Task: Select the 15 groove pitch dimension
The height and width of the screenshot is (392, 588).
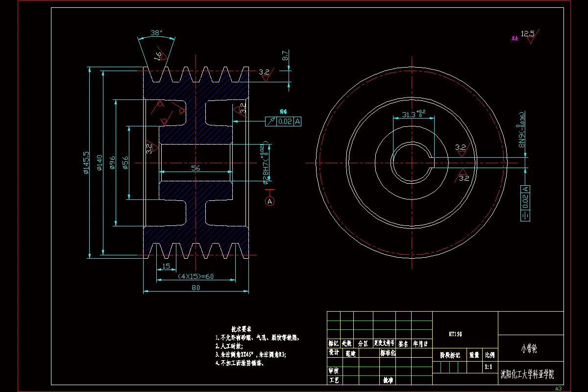Action: (166, 266)
